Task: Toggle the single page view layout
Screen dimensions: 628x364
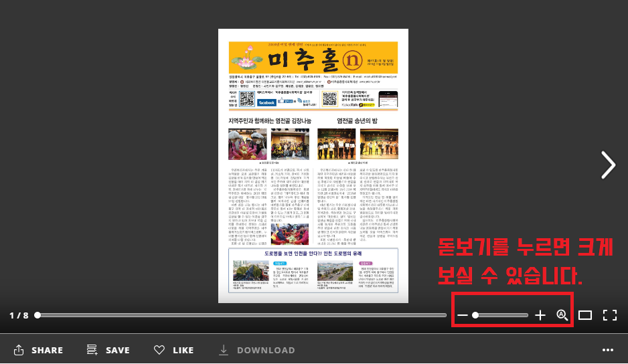Action: [585, 315]
